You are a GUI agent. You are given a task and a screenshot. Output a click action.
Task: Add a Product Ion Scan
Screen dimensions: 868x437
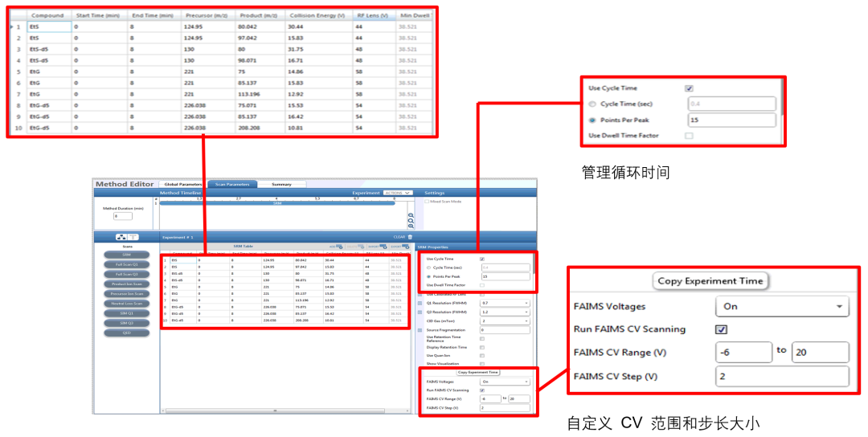click(127, 284)
